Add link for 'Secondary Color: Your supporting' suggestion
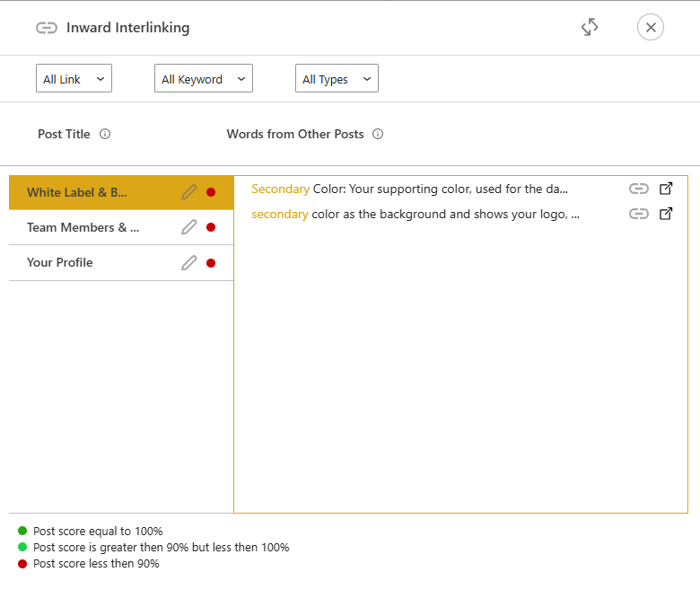The height and width of the screenshot is (607, 700). (638, 189)
